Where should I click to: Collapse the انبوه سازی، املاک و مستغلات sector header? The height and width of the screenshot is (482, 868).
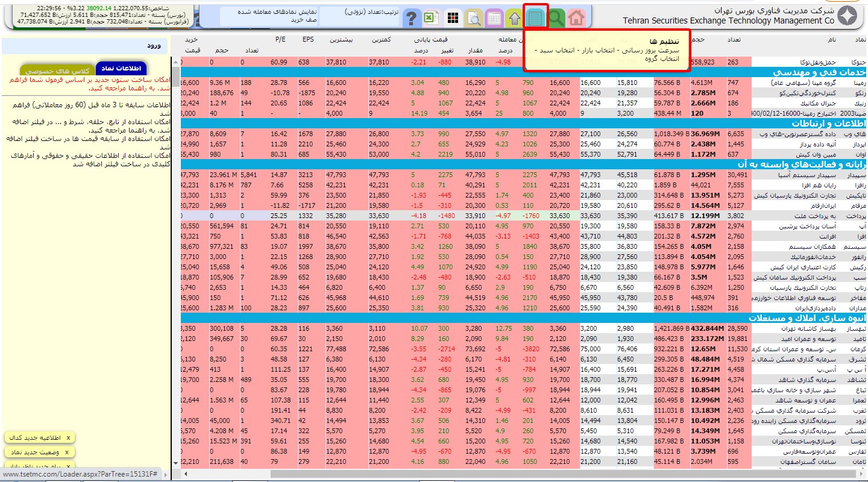tap(523, 318)
